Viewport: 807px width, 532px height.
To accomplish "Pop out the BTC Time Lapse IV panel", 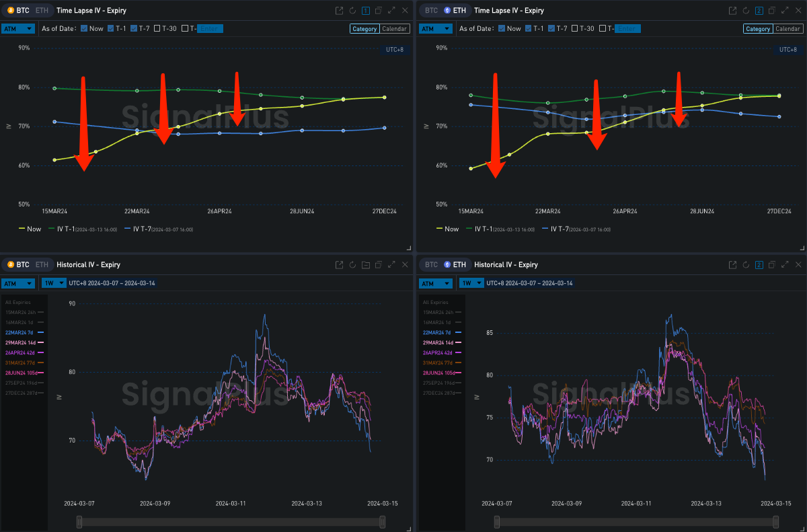I will tap(340, 11).
